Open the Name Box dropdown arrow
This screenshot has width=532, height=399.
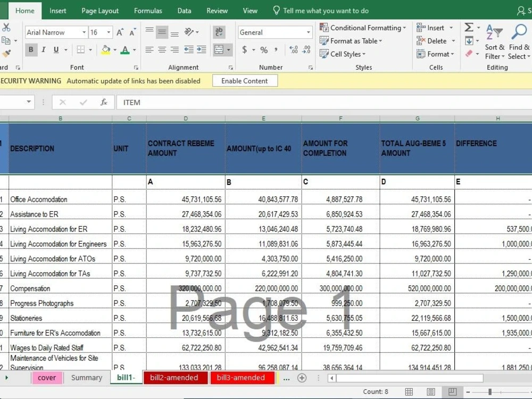(x=29, y=102)
